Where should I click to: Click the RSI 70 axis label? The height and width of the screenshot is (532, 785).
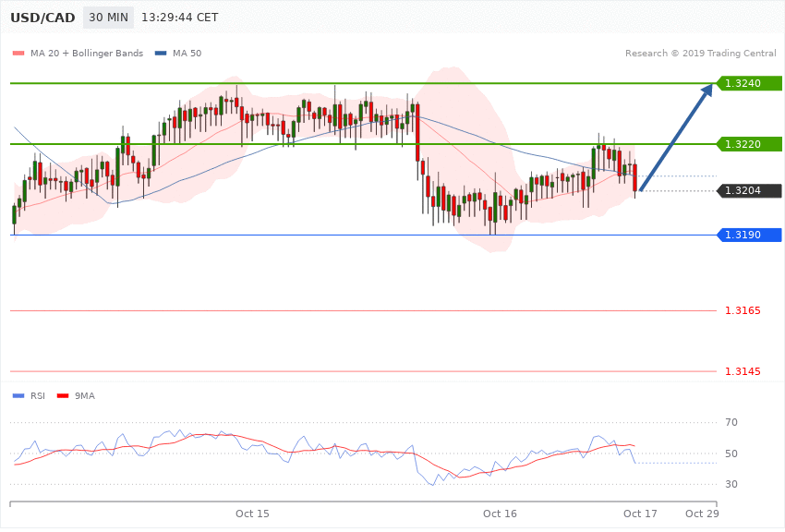point(731,422)
